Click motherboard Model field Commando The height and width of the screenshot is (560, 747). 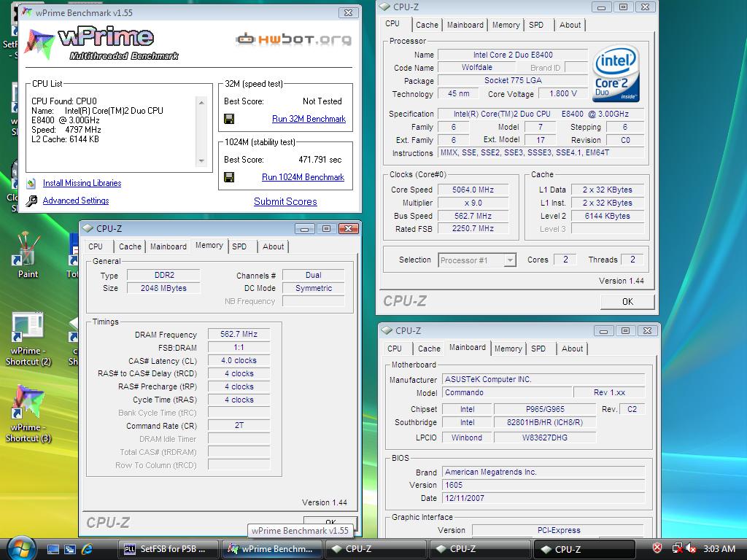(507, 392)
